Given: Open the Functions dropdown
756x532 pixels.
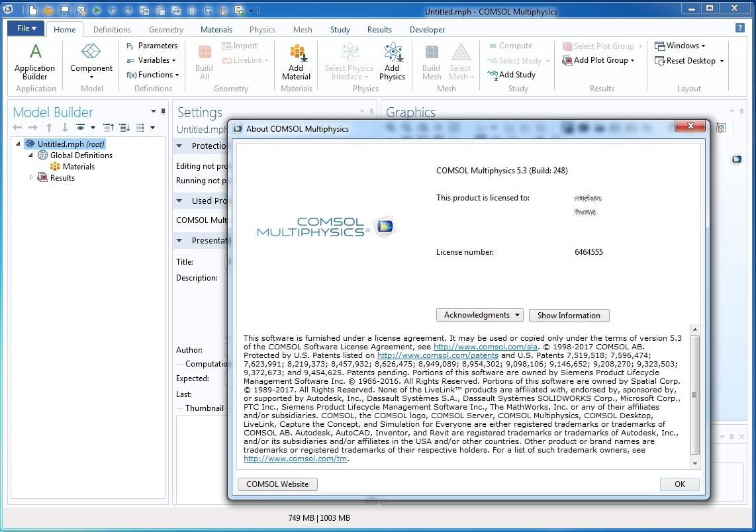Looking at the screenshot, I should (152, 75).
